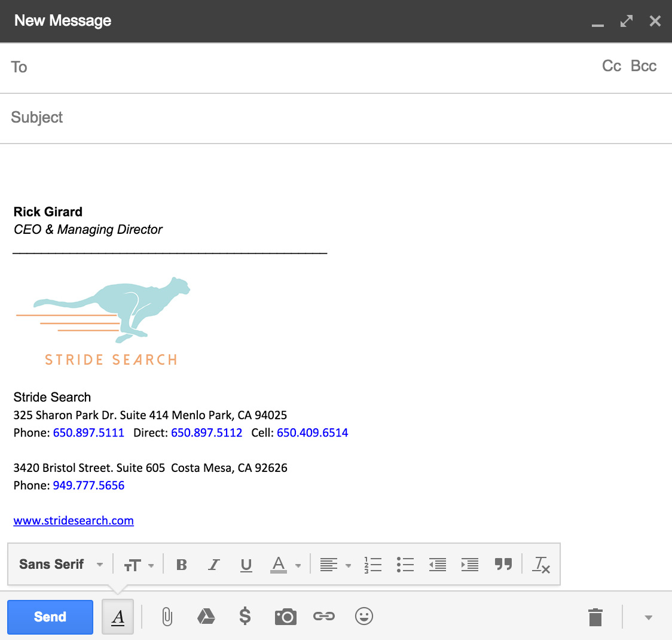
Task: Click phone number 650.897.5111
Action: 88,432
